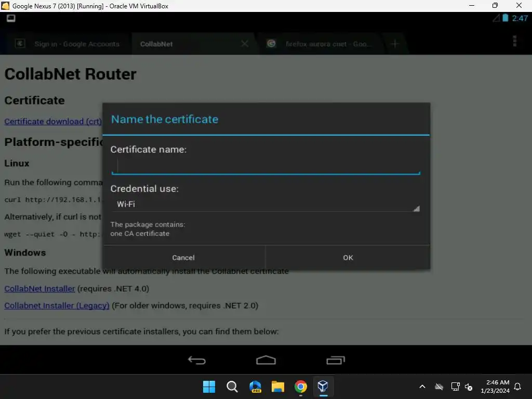Image resolution: width=532 pixels, height=399 pixels.
Task: Click the VirtualBox title bar app icon
Action: [5, 6]
